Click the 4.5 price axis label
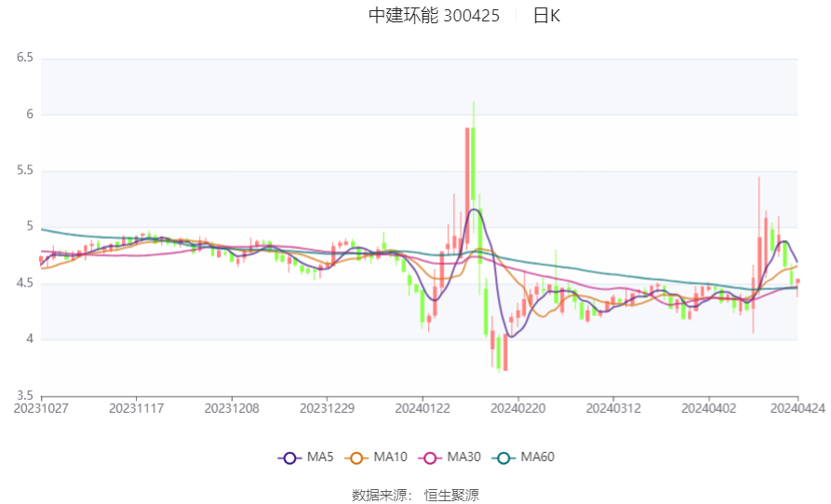831x504 pixels. [x=25, y=284]
